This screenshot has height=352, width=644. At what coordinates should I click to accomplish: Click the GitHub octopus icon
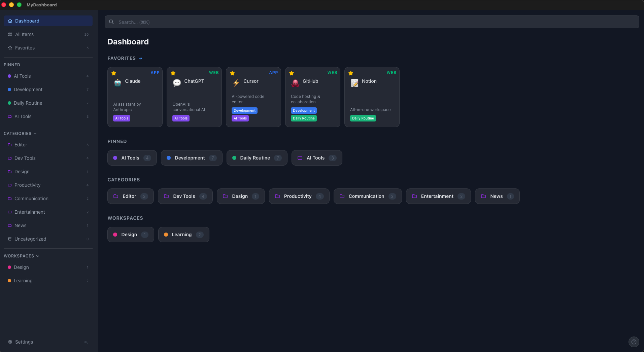coord(295,83)
